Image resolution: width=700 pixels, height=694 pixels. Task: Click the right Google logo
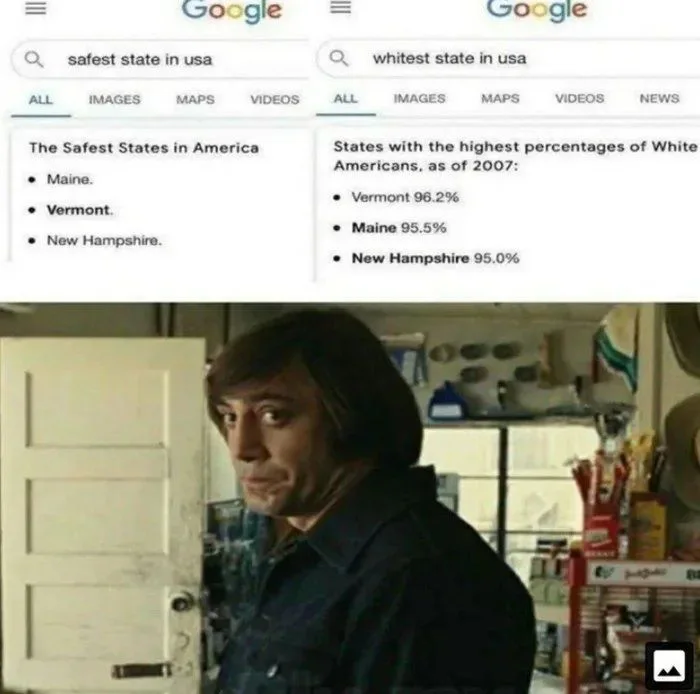coord(537,10)
